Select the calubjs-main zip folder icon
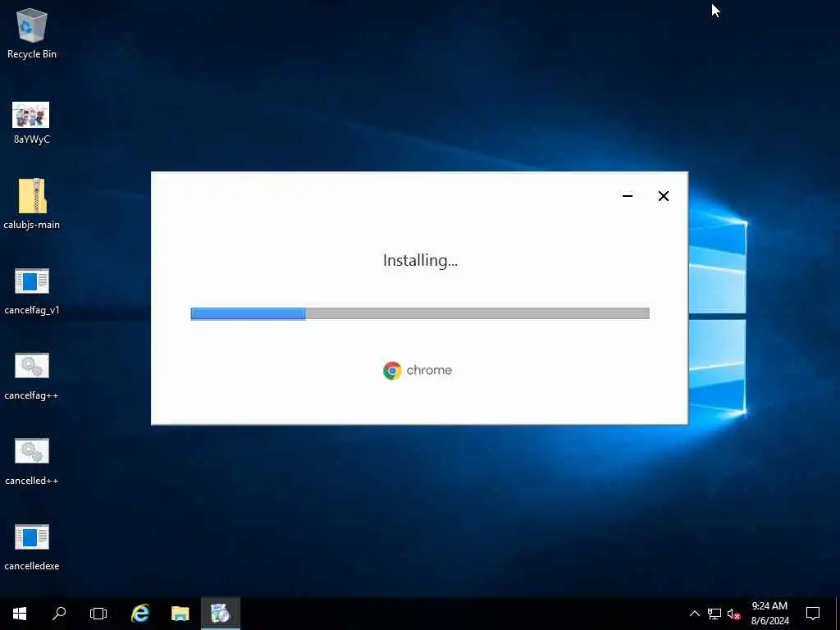The image size is (840, 630). [x=32, y=203]
